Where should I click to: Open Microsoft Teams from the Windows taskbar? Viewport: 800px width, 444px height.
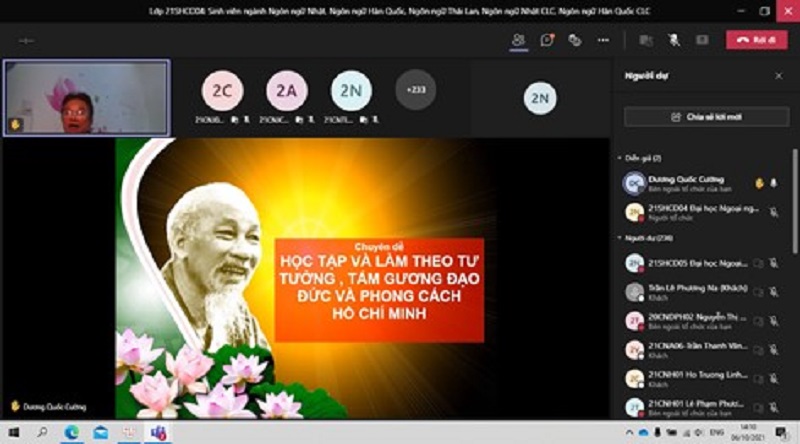pos(158,433)
